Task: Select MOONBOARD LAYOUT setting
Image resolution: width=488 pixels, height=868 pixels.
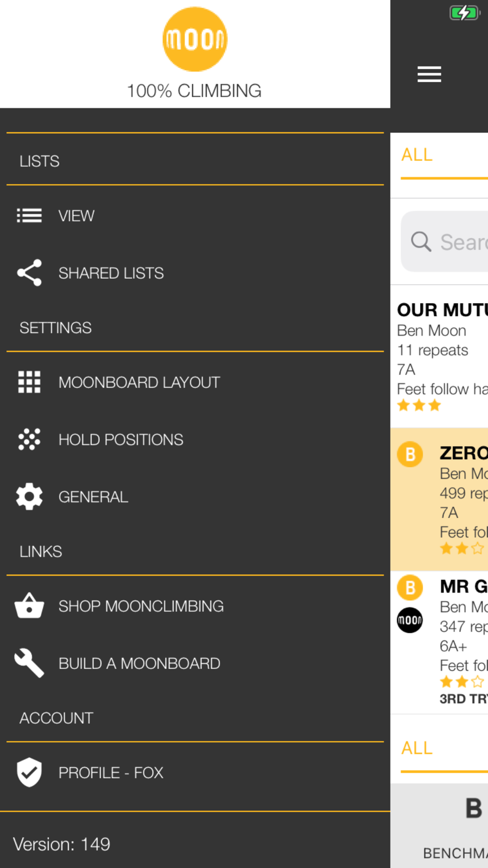Action: (195, 382)
